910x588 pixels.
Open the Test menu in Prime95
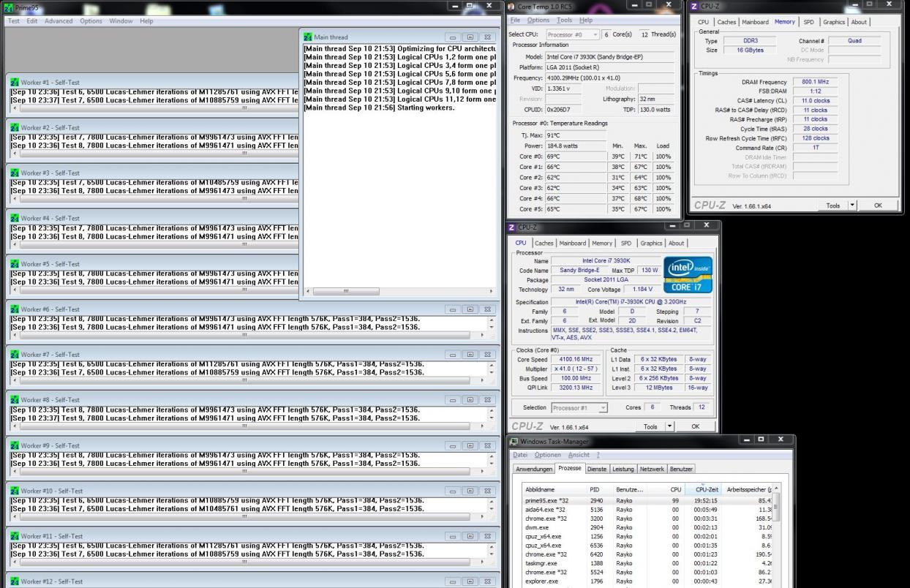(x=14, y=20)
